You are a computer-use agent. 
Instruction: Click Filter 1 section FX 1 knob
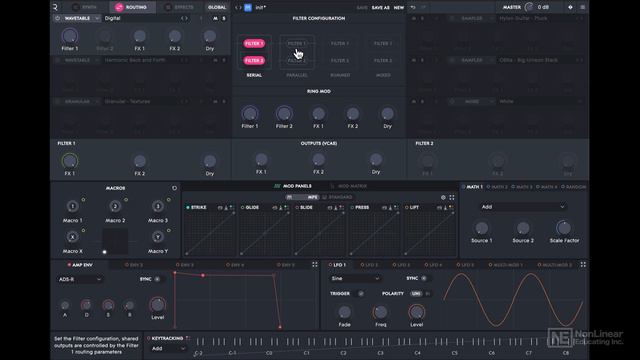pos(70,161)
